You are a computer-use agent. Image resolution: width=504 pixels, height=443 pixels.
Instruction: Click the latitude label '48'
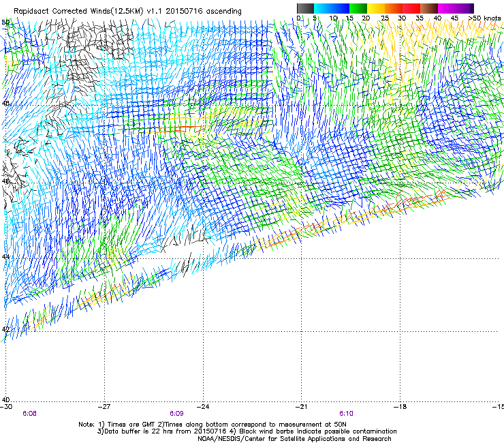click(5, 104)
